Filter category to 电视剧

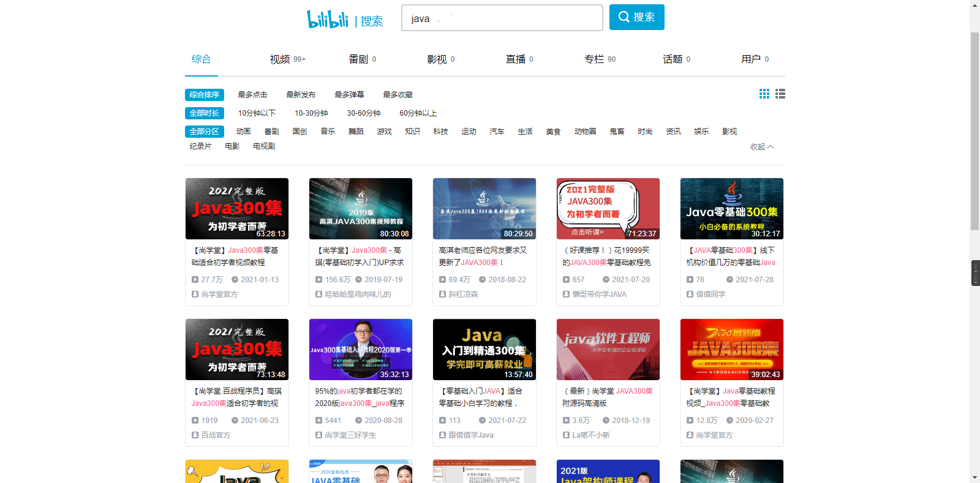click(264, 146)
